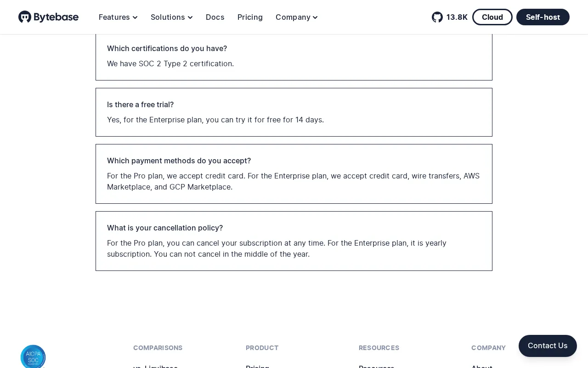Go to the Pricing page
The width and height of the screenshot is (588, 368).
250,17
